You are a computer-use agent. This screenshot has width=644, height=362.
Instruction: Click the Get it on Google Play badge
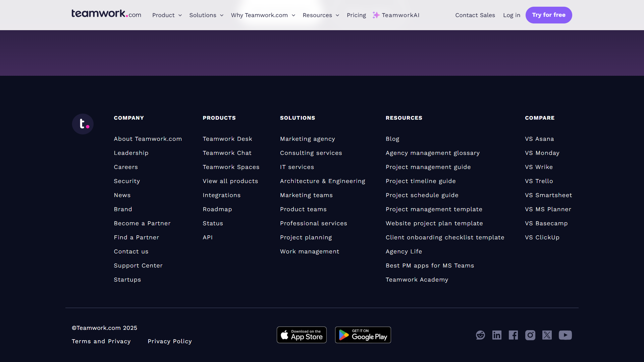pos(363,335)
